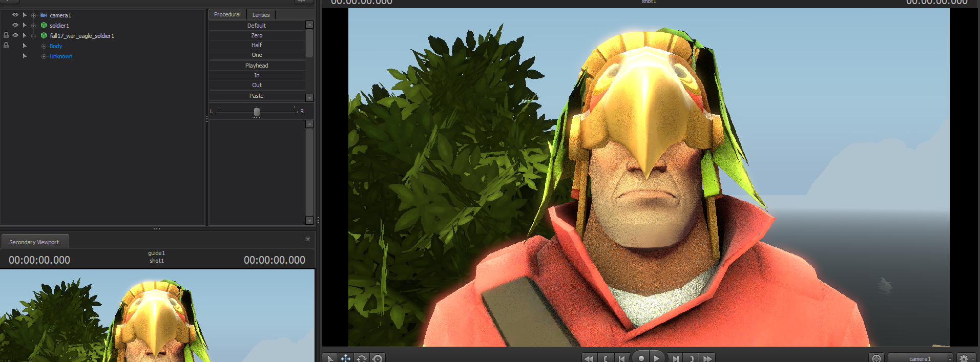980x362 pixels.
Task: Click the lower empty list's scroll down arrow
Action: pyautogui.click(x=309, y=221)
